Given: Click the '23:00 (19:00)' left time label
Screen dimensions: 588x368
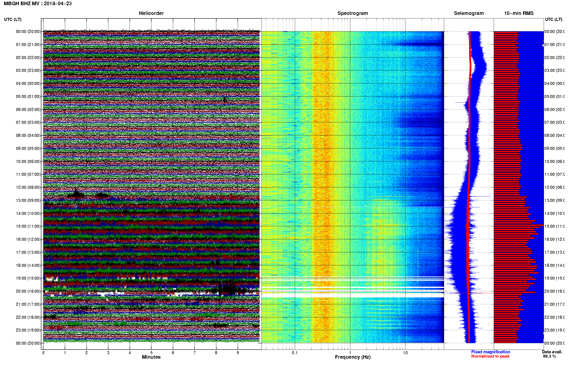Looking at the screenshot, I should pos(28,330).
